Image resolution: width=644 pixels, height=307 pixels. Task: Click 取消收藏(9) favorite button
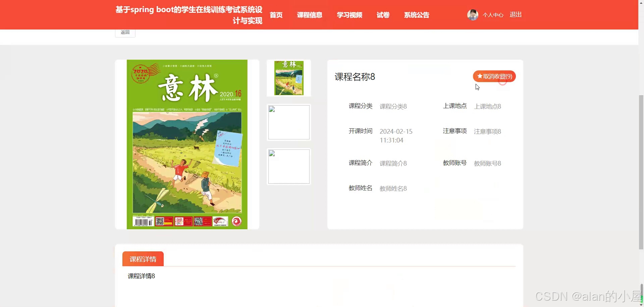[494, 76]
